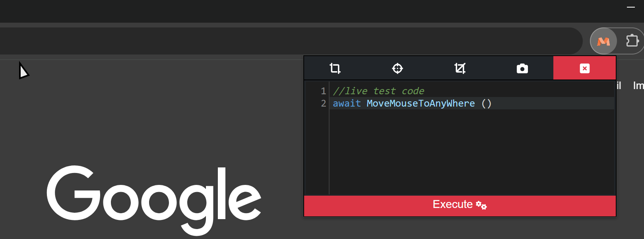This screenshot has height=239, width=644.
Task: Click the '//live test code' comment line
Action: [x=378, y=91]
